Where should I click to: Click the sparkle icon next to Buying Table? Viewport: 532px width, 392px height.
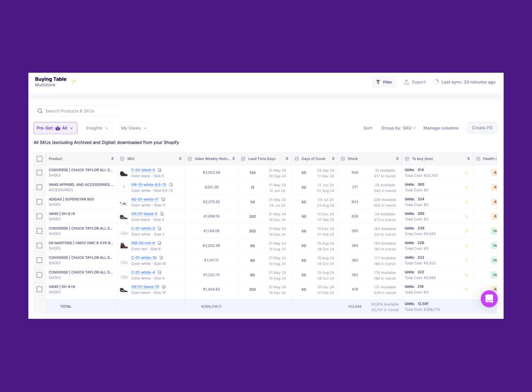click(x=74, y=82)
